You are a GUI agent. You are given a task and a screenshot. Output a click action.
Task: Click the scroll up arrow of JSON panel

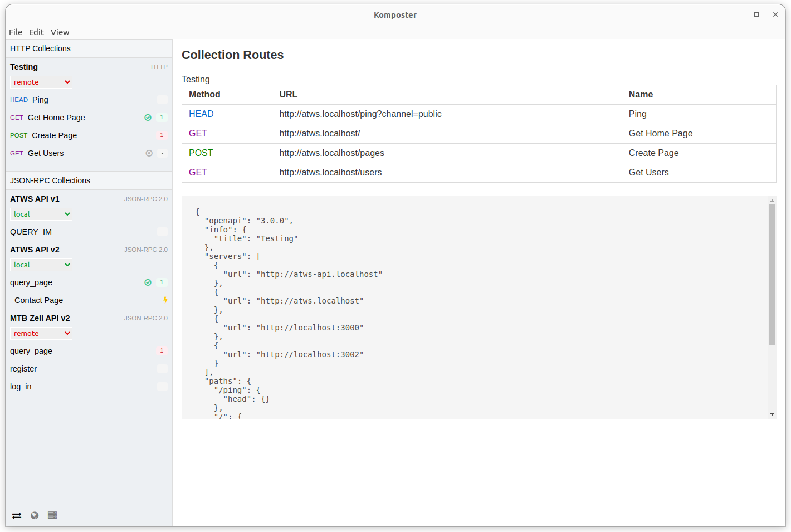pyautogui.click(x=772, y=201)
